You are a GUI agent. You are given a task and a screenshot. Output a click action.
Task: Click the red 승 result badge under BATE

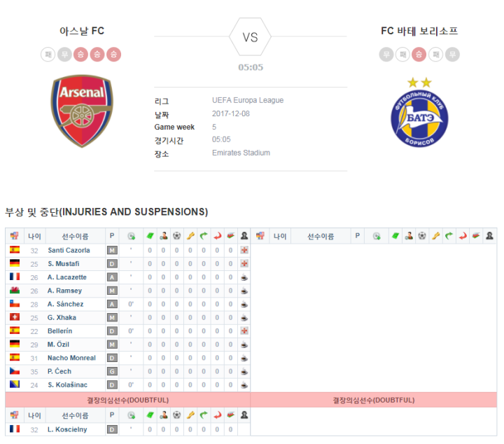(x=419, y=55)
